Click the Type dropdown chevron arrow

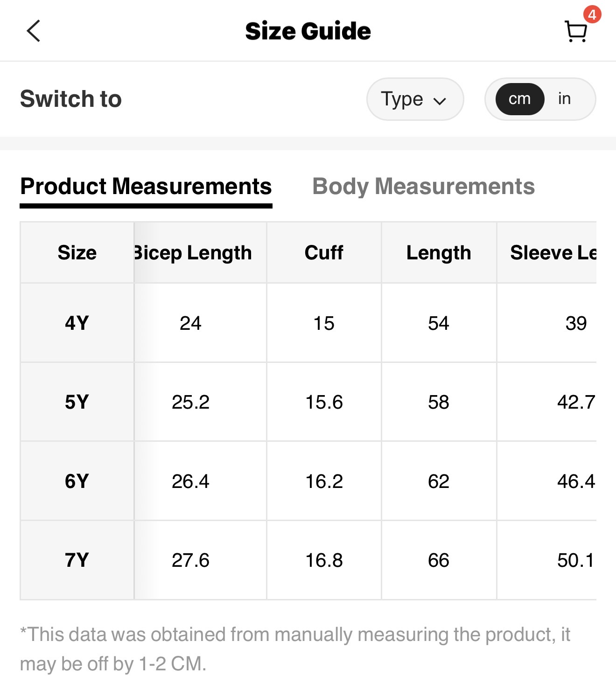click(x=440, y=100)
